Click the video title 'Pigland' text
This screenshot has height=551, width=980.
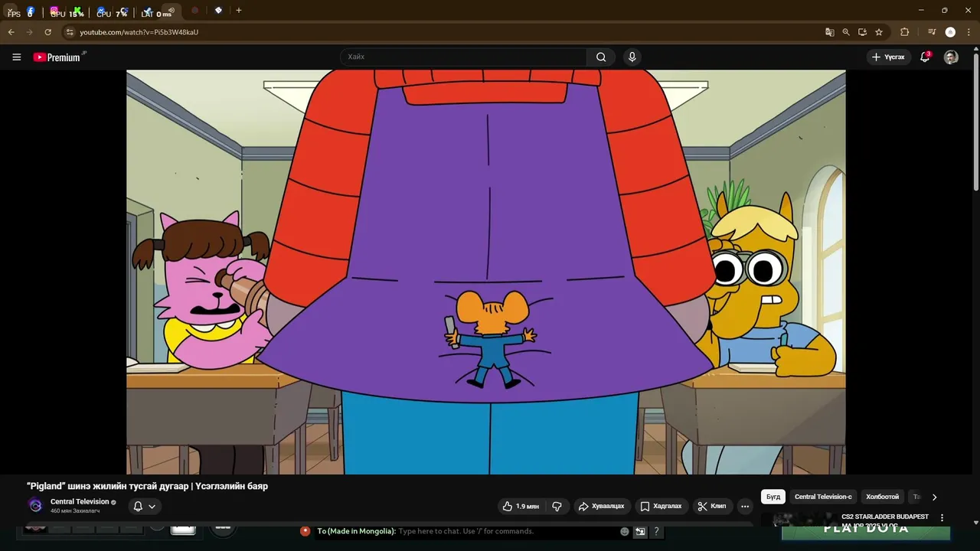point(147,486)
